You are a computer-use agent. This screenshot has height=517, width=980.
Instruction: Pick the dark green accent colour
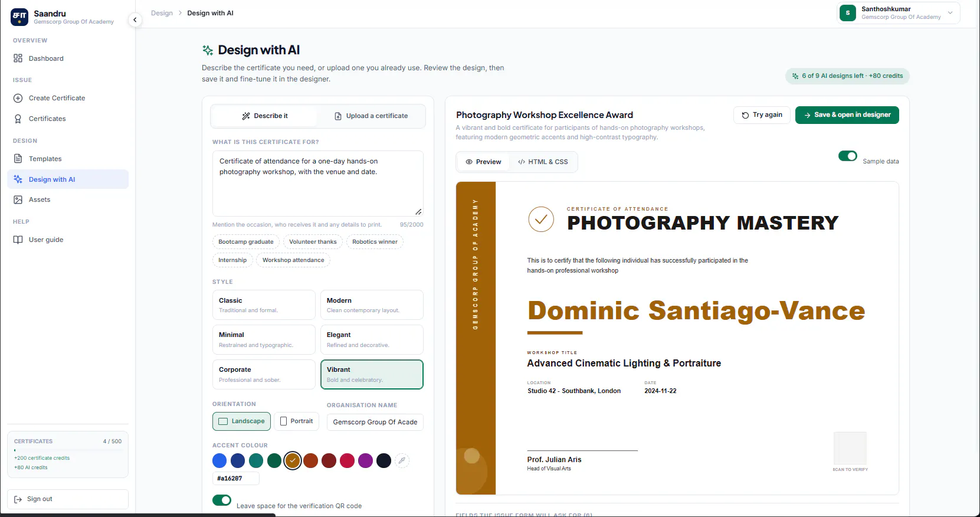tap(274, 461)
